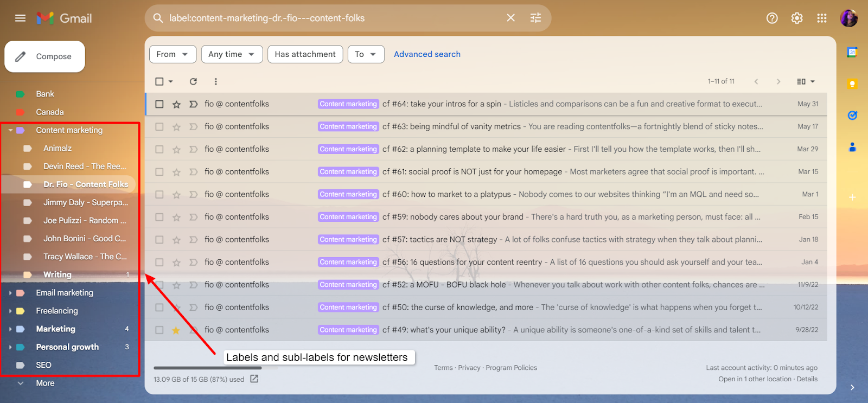Click the Gmail logo
Viewport: 868px width, 403px height.
click(64, 18)
